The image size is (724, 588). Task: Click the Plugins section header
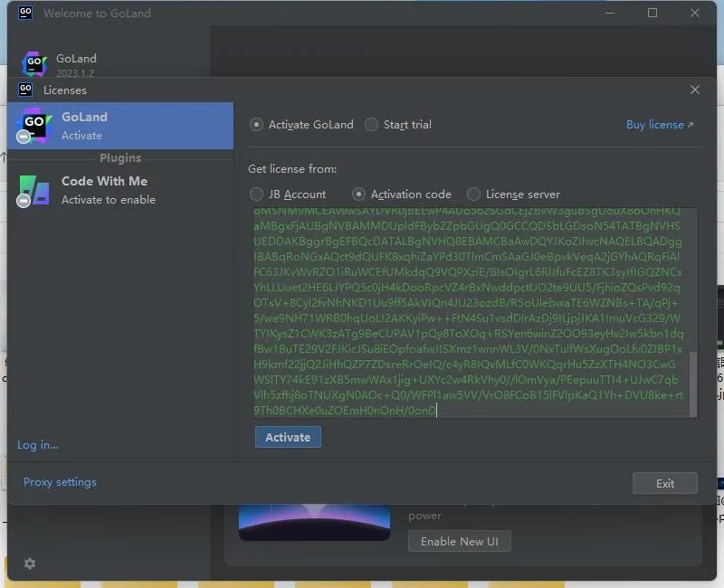click(120, 157)
